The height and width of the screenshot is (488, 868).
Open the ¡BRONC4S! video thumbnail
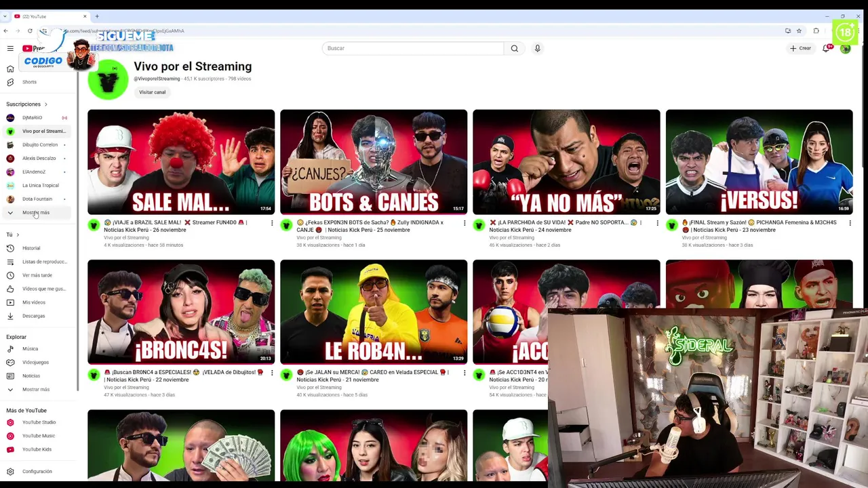(181, 312)
